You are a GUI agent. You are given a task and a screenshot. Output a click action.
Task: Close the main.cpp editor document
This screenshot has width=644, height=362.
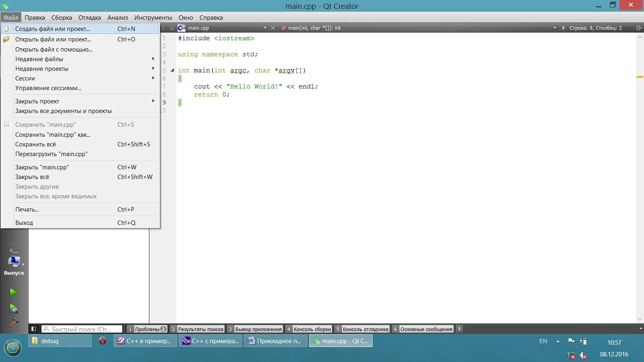pos(273,28)
